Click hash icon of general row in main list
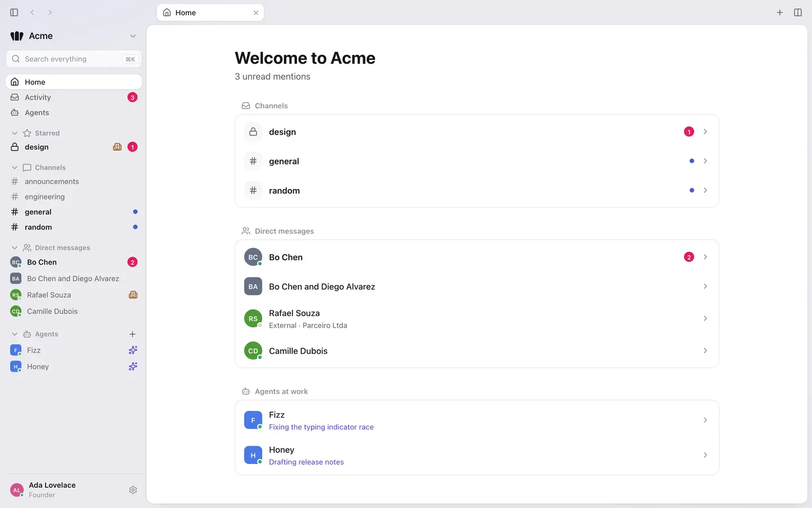This screenshot has height=508, width=812. pyautogui.click(x=253, y=161)
